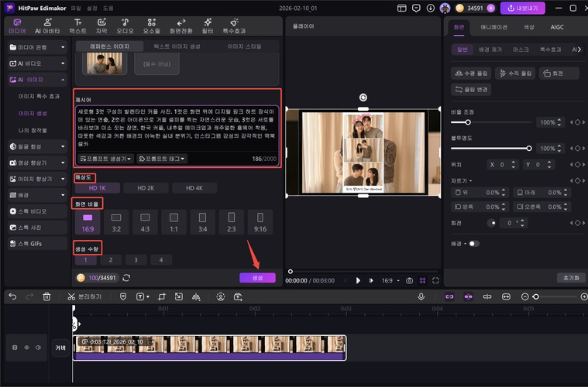
Task: Click the 수직 플립 button
Action: click(515, 74)
